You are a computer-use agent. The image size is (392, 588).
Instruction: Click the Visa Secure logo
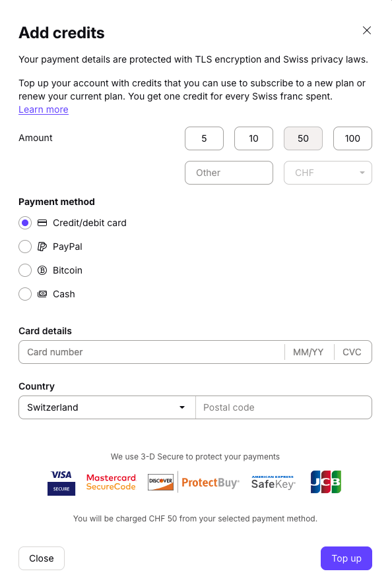61,482
